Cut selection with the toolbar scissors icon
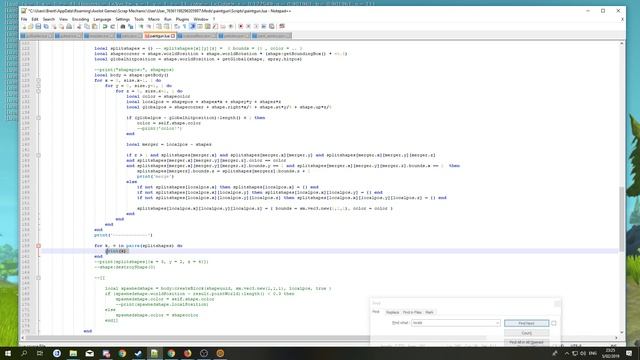The image size is (640, 360). click(x=78, y=27)
